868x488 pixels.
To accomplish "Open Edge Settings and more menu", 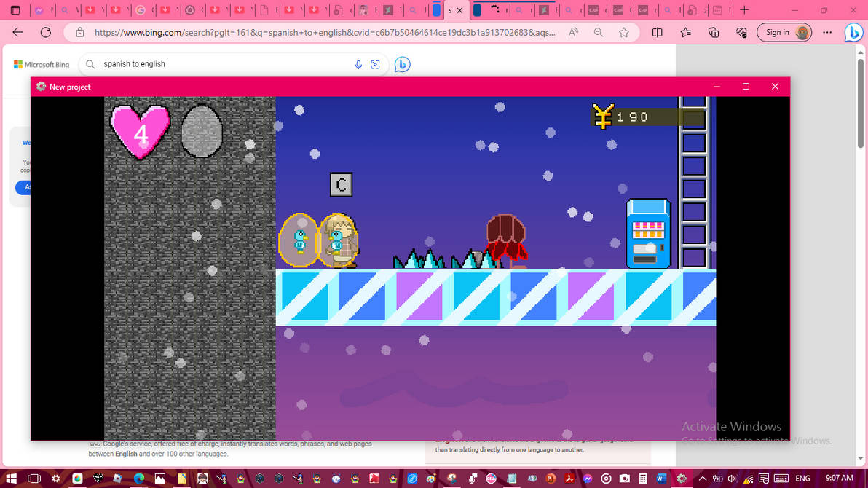I will pos(828,33).
